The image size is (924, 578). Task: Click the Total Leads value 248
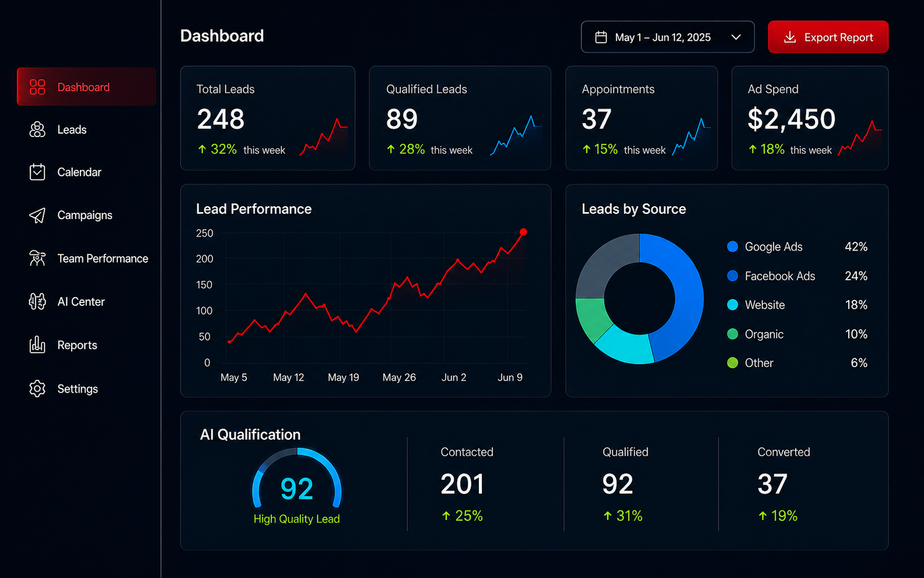click(221, 119)
